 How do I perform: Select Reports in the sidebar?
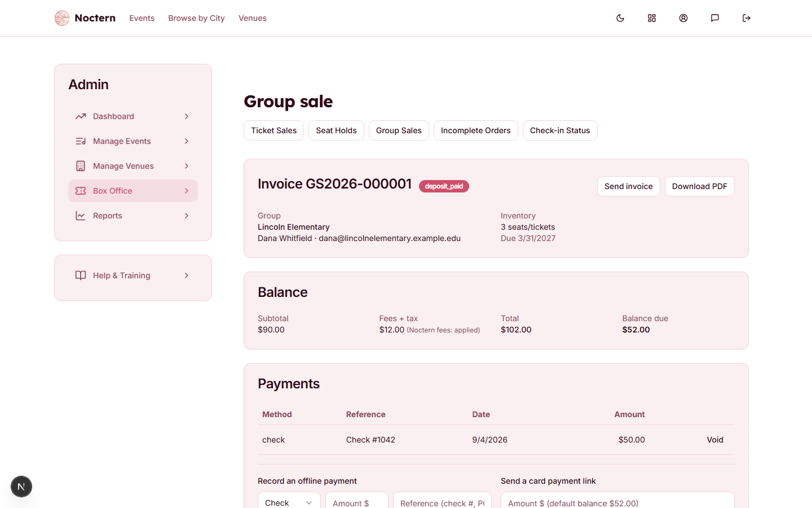click(x=133, y=216)
